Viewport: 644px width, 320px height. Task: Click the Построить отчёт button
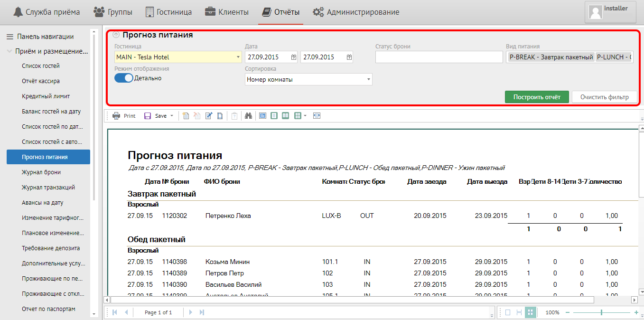pyautogui.click(x=536, y=97)
